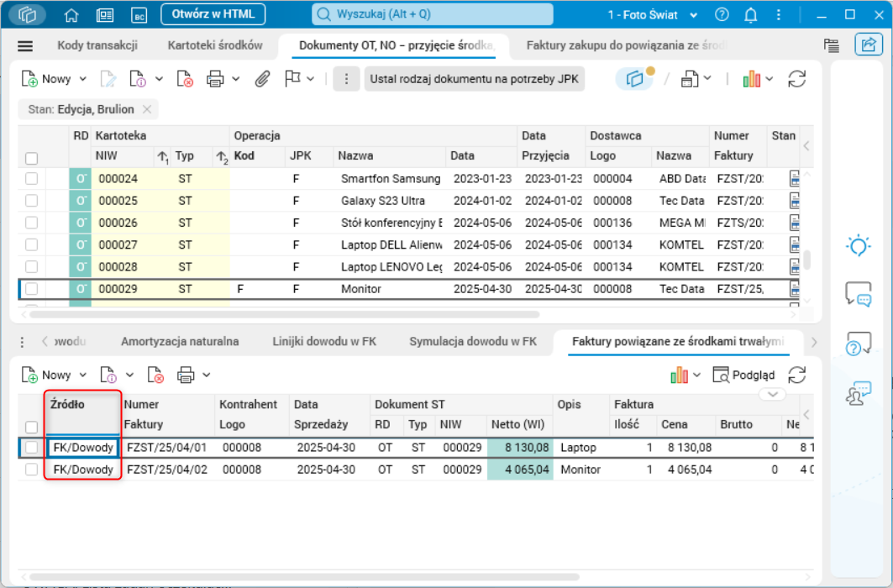Image resolution: width=893 pixels, height=588 pixels.
Task: Check the box for row 000024 Smartphone Samsung
Action: pyautogui.click(x=31, y=179)
